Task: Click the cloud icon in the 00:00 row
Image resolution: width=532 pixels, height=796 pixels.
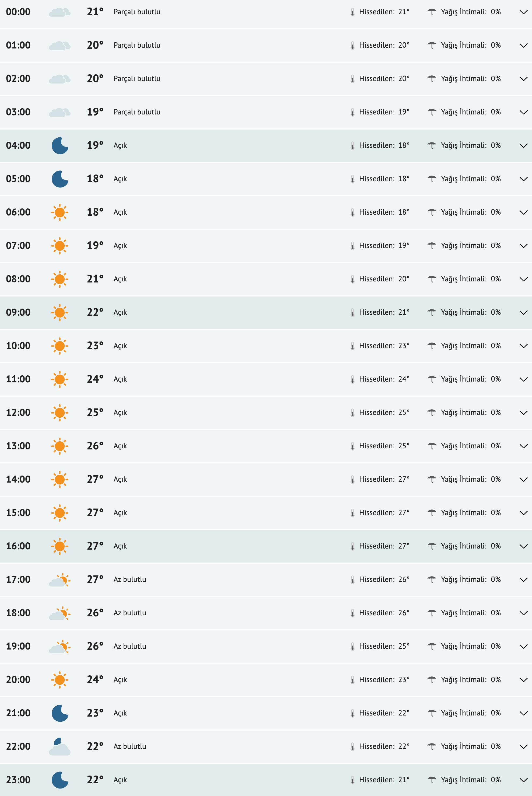Action: (60, 12)
